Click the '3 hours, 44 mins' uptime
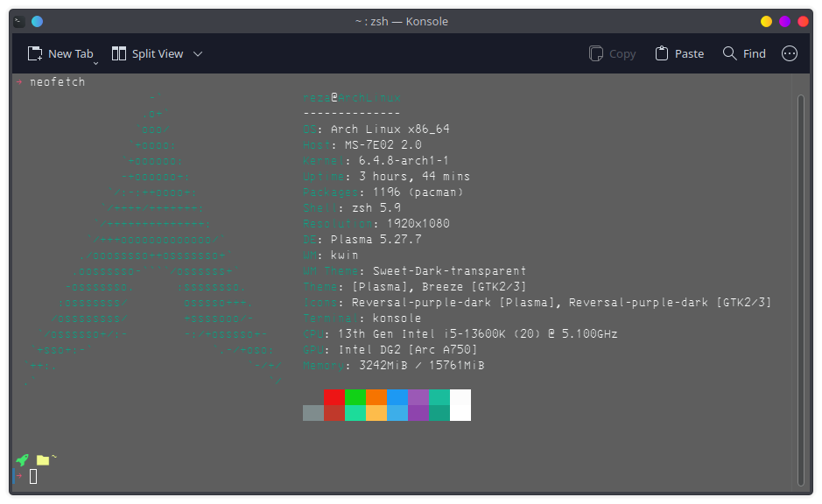The image size is (822, 504). coord(415,177)
